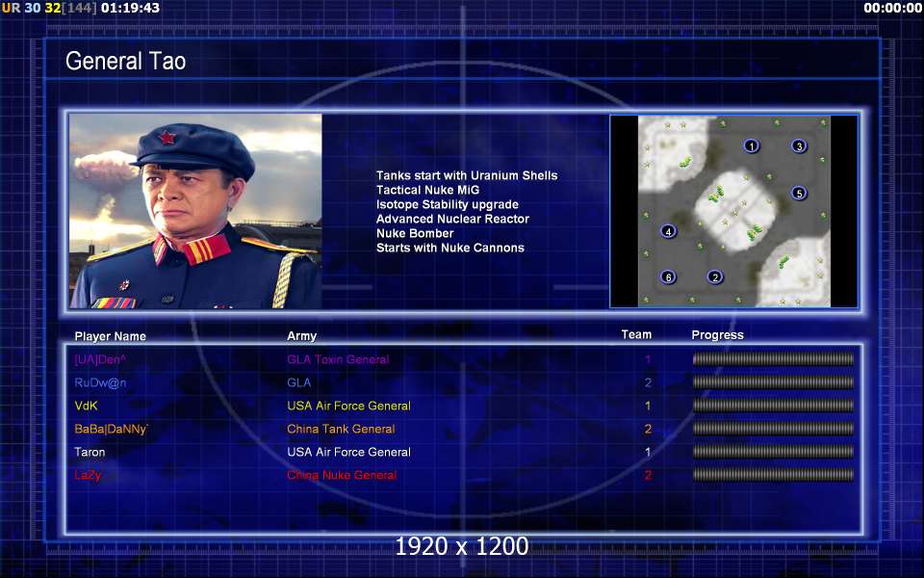Click "Starts with Nuke Cannons" text
This screenshot has height=578, width=924.
(450, 248)
